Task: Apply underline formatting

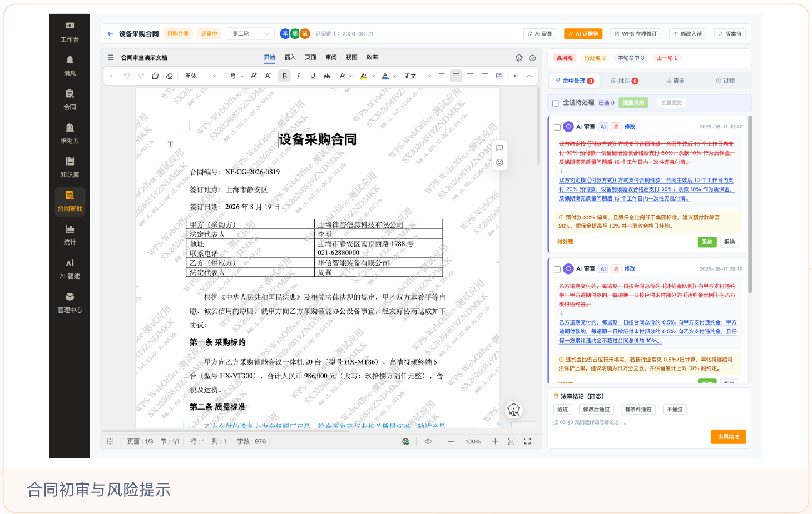Action: click(313, 76)
